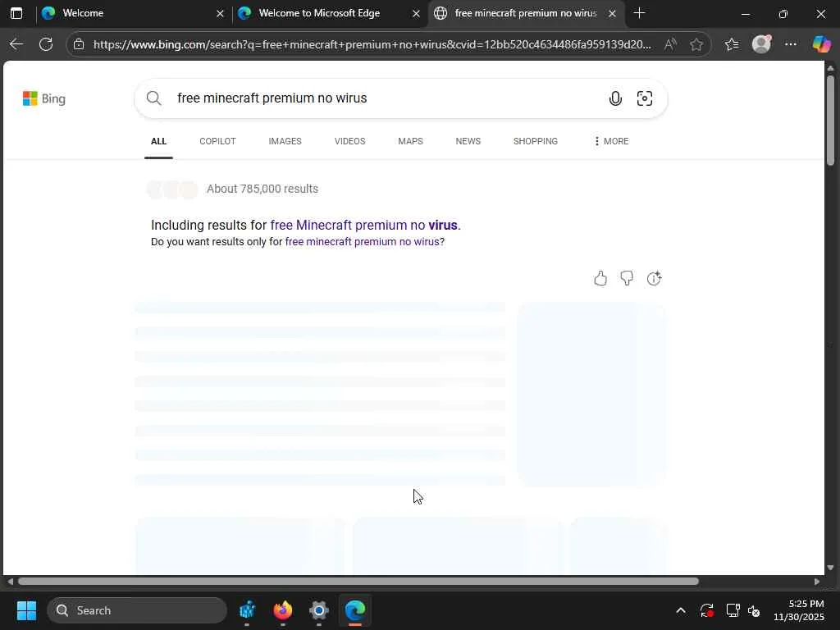
Task: Give thumbs up feedback
Action: [600, 278]
